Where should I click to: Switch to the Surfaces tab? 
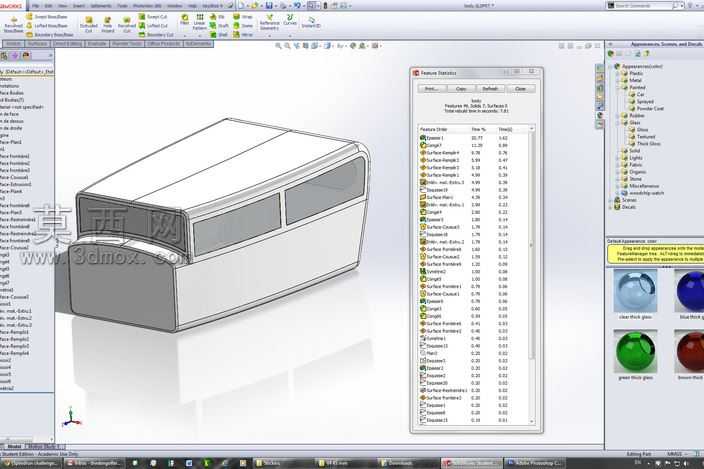(37, 44)
